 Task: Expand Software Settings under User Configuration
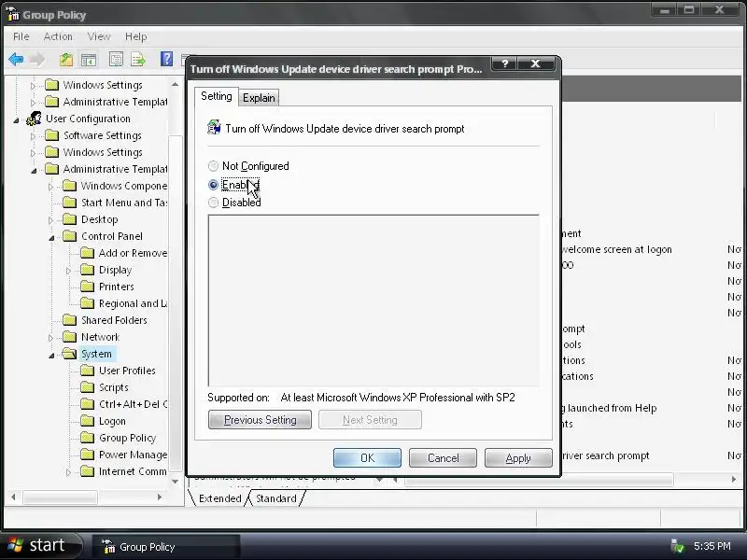(x=33, y=136)
